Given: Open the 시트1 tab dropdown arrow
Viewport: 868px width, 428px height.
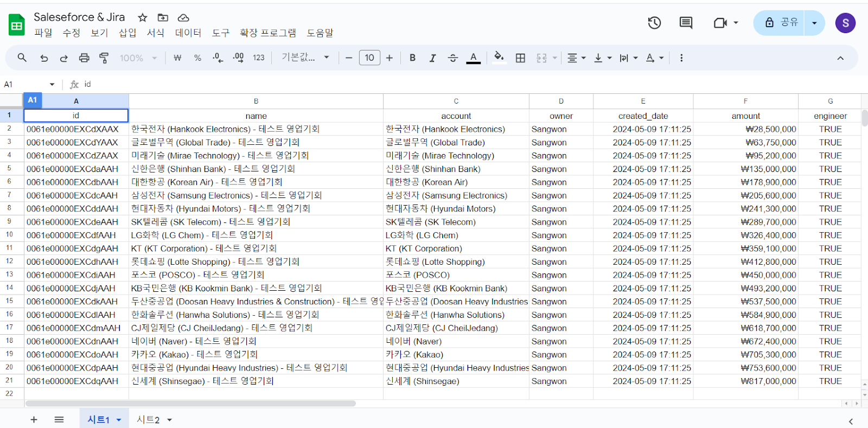Looking at the screenshot, I should click(119, 420).
